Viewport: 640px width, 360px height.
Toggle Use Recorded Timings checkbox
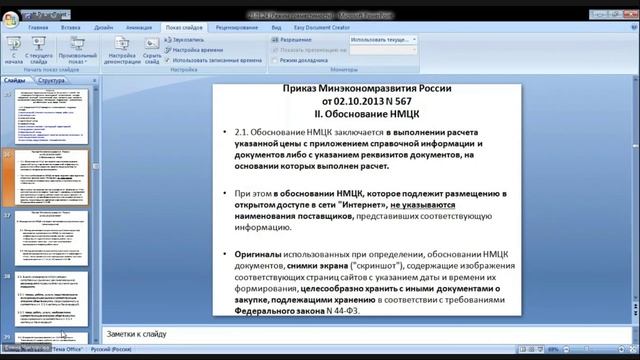pyautogui.click(x=168, y=60)
